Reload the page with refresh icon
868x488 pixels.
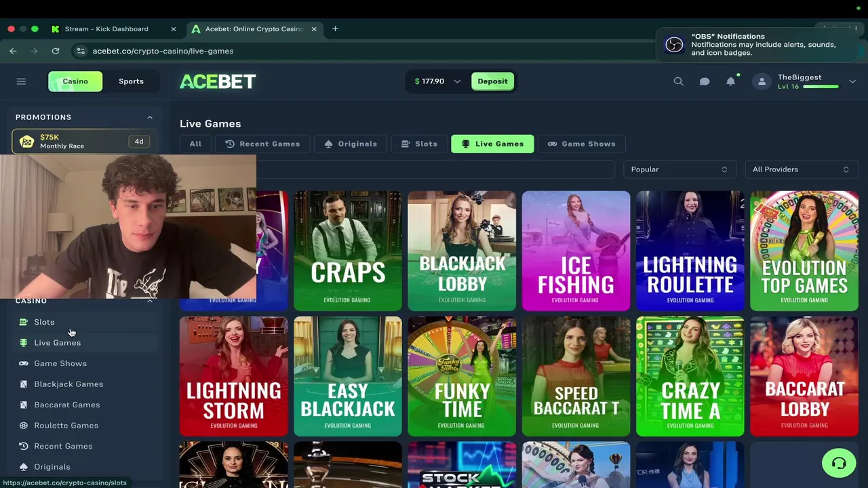point(56,51)
